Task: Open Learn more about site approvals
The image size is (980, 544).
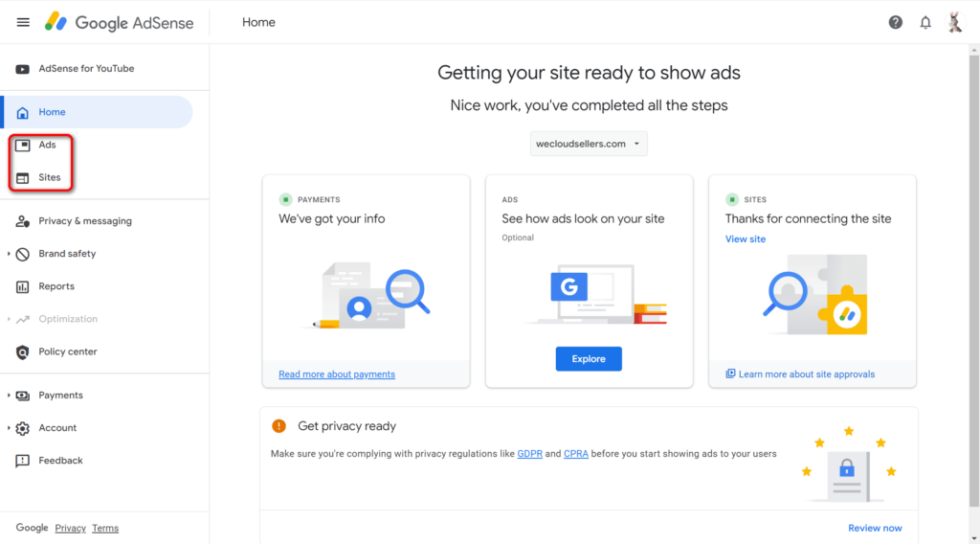Action: click(x=806, y=374)
